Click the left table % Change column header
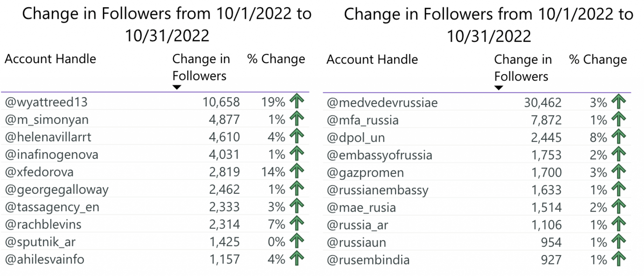644x276 pixels. tap(276, 59)
